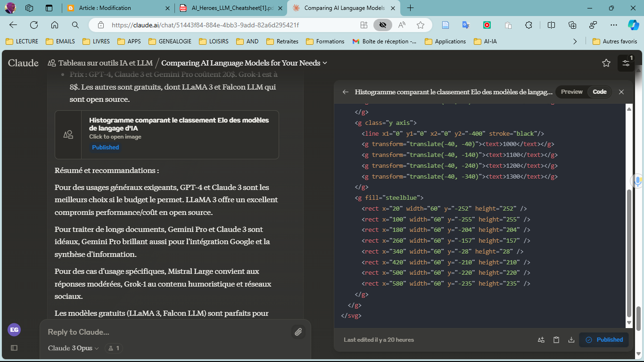Click the apps available icon in address bar
Viewport: 644px width, 362px height.
364,25
